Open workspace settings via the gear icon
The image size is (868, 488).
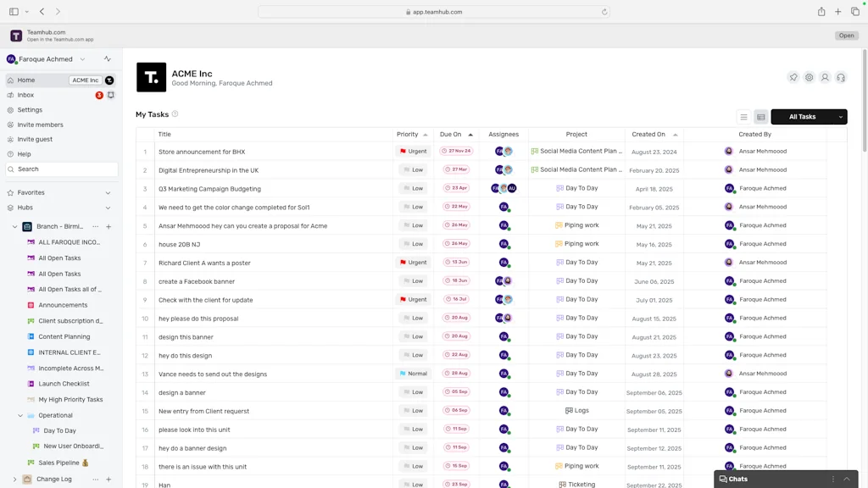point(809,76)
